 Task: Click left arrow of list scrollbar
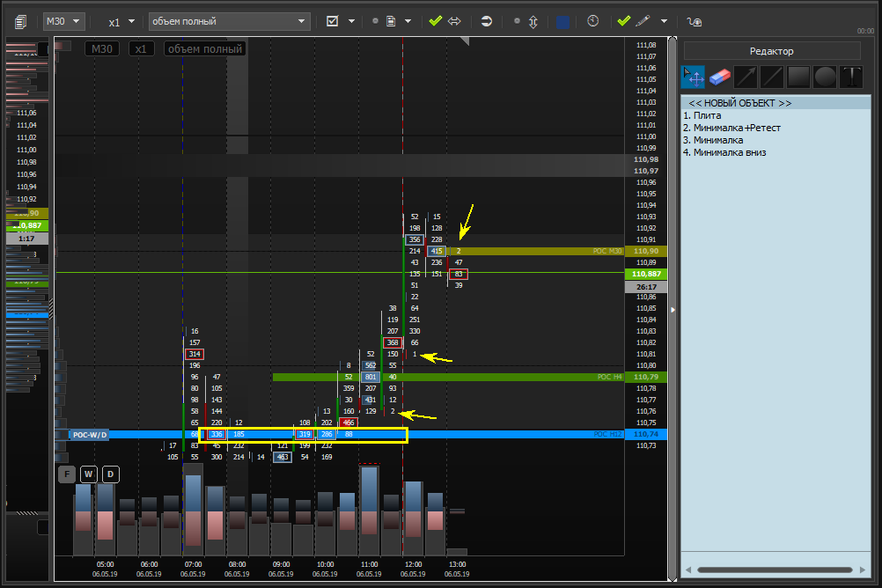[x=688, y=570]
